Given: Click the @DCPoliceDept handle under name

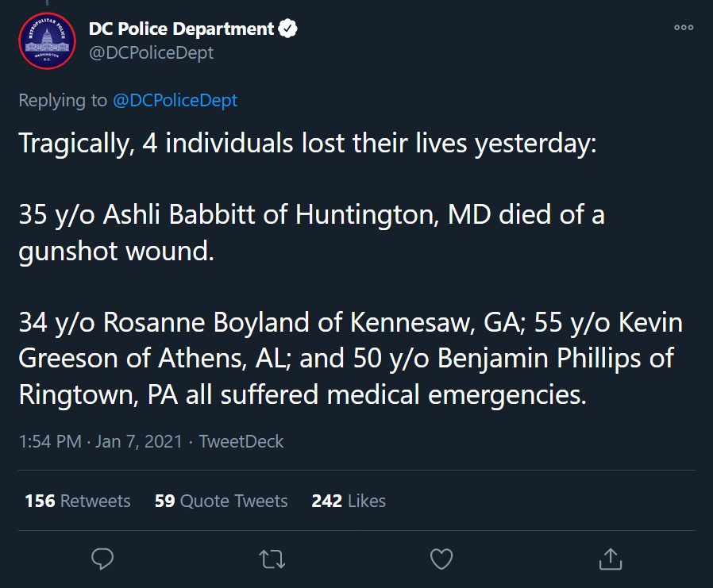Looking at the screenshot, I should pyautogui.click(x=151, y=52).
